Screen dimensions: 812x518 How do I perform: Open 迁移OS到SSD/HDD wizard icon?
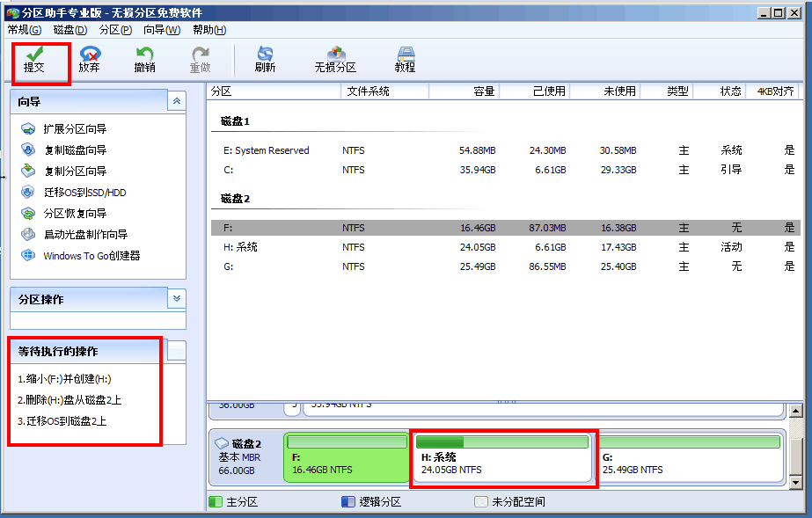[84, 192]
